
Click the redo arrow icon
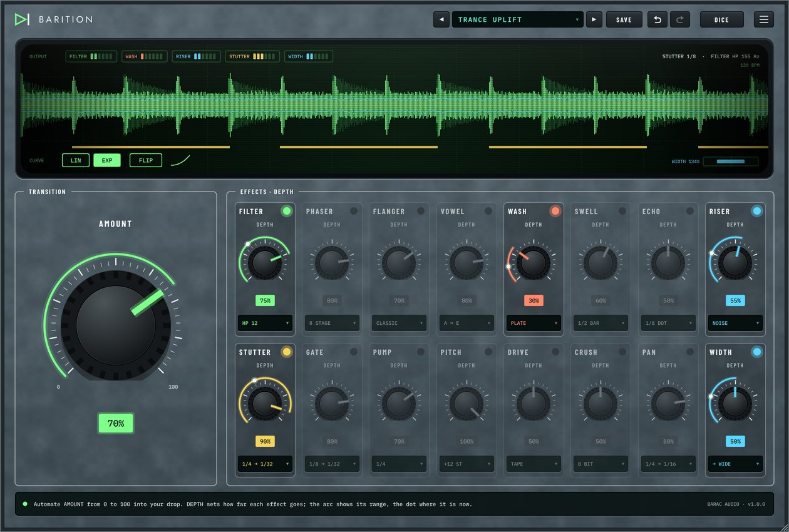pyautogui.click(x=680, y=19)
